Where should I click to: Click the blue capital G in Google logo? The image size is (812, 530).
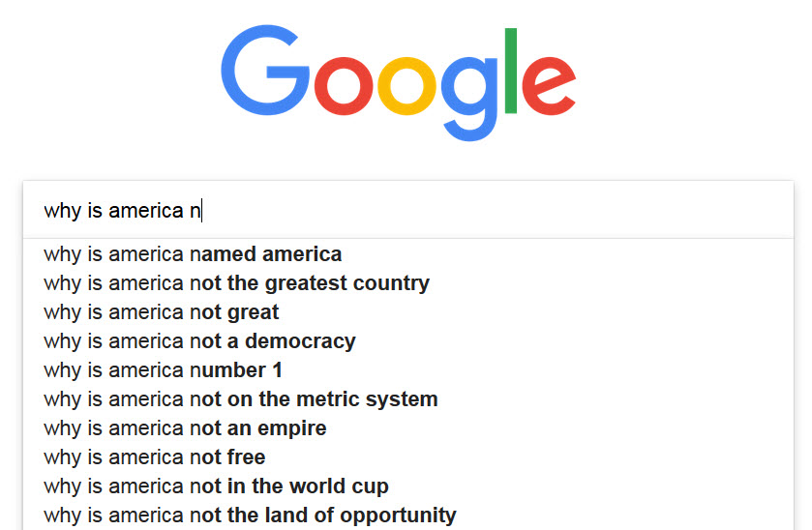(265, 70)
